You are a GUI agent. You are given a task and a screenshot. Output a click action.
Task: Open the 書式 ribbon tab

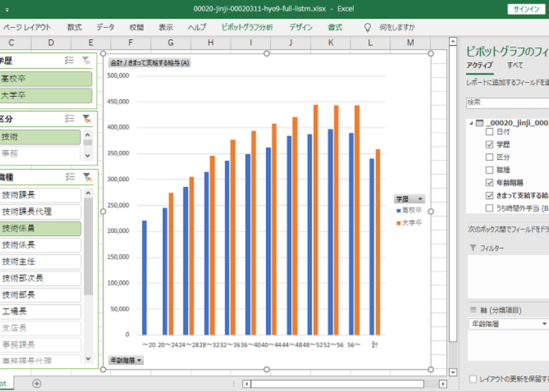click(335, 27)
